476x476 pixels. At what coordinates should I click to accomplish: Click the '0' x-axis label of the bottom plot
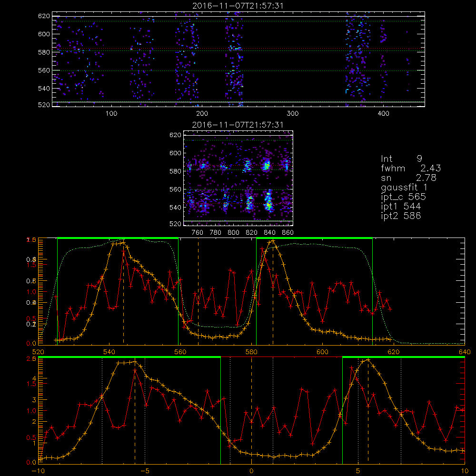point(251,471)
